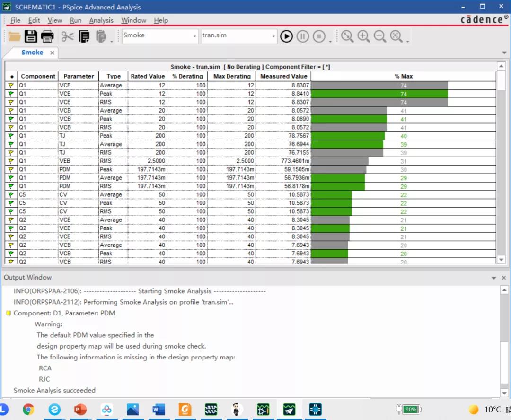
Task: Sort by the % Max column header
Action: pyautogui.click(x=404, y=76)
